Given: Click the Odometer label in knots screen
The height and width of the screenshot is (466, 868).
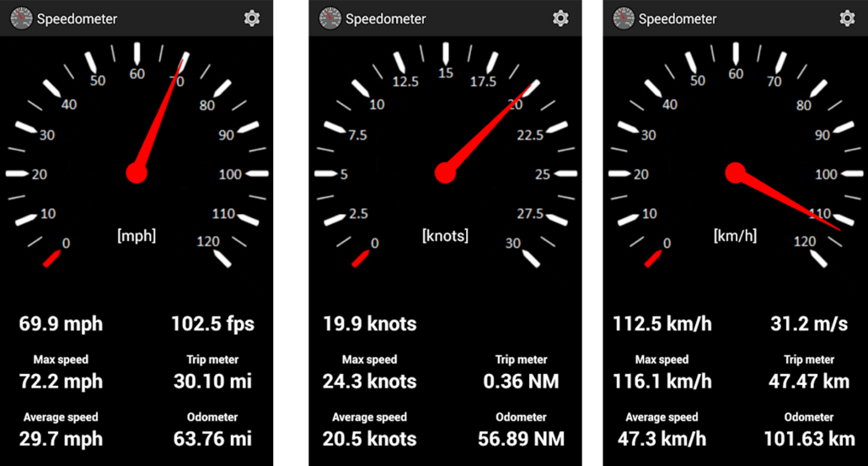Looking at the screenshot, I should [x=521, y=417].
